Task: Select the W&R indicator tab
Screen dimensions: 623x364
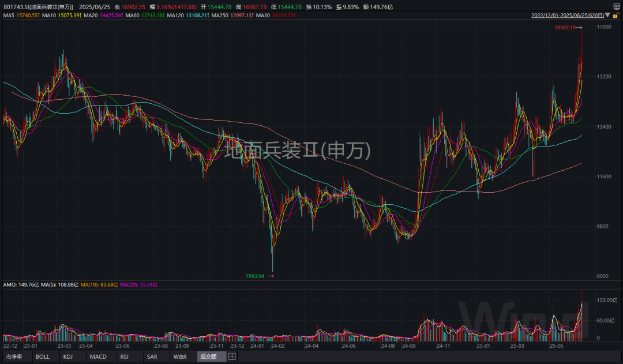Action: coord(180,357)
